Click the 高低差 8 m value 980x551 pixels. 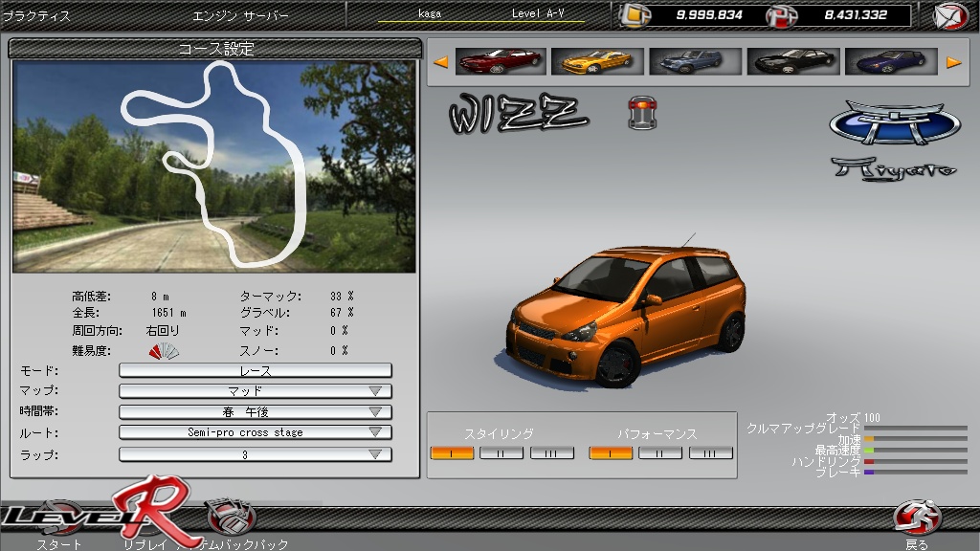click(x=160, y=297)
